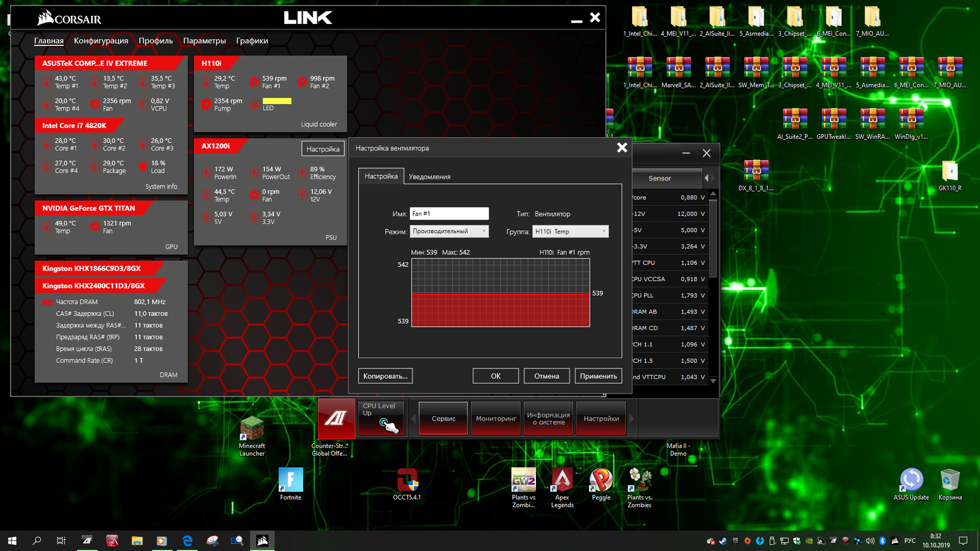980x551 pixels.
Task: Open the Windows Start menu
Action: [x=12, y=541]
